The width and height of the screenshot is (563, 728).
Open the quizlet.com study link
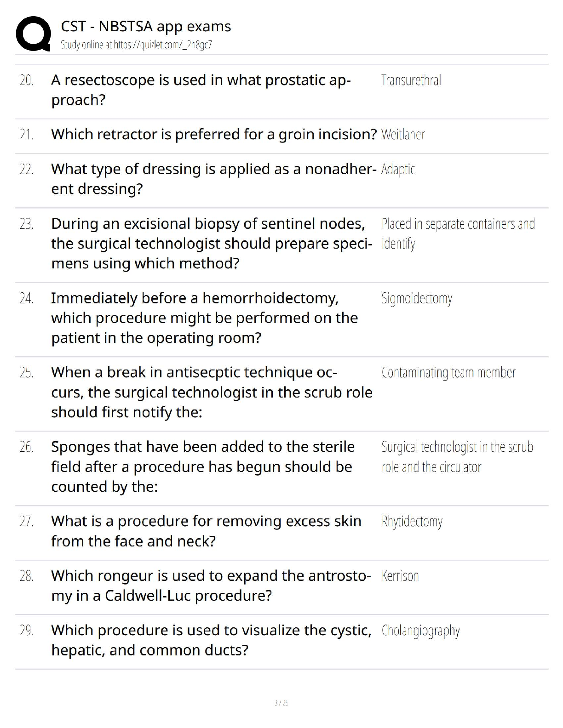coord(136,45)
